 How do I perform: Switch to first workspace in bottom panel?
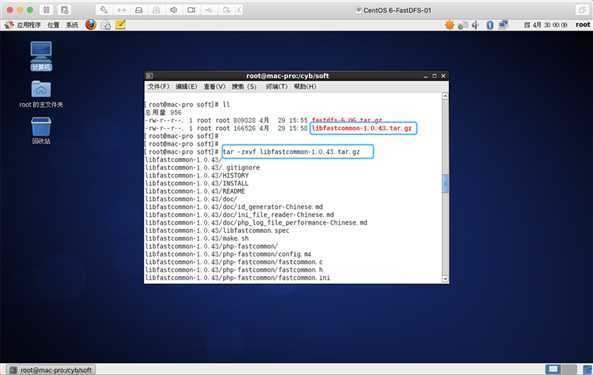click(x=553, y=369)
